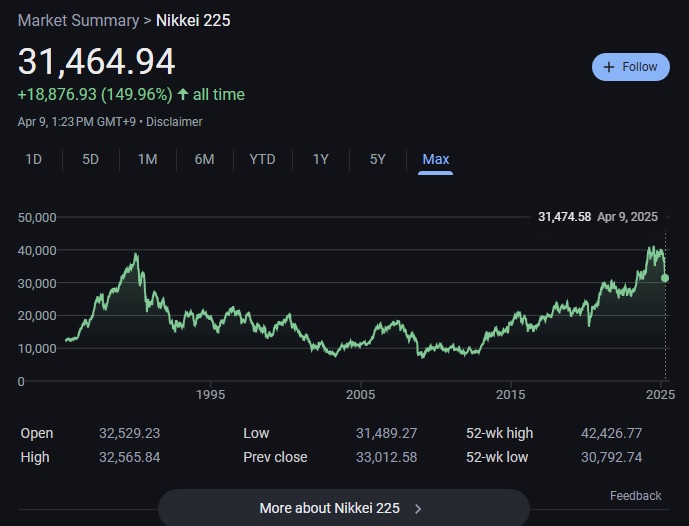Select the 1D time range tab
Image resolution: width=689 pixels, height=526 pixels.
pos(34,159)
